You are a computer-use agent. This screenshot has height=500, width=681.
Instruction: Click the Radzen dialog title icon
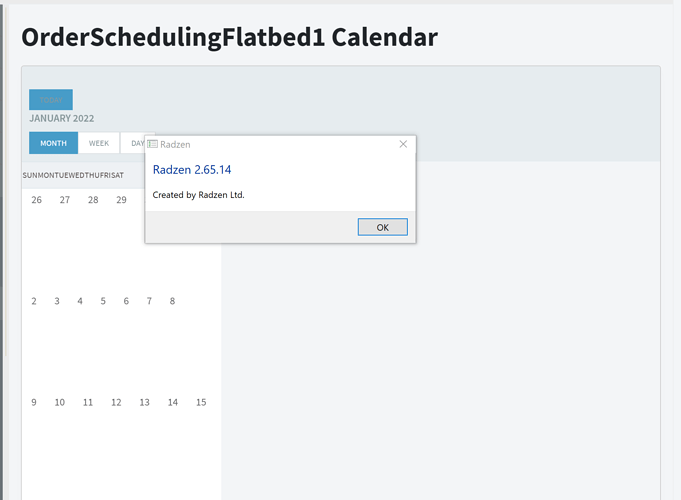tap(152, 144)
